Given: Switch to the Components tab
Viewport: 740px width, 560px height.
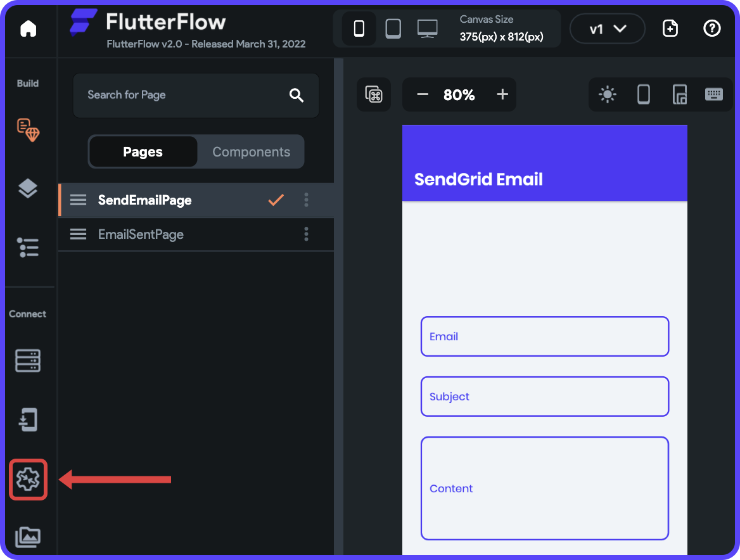Looking at the screenshot, I should pyautogui.click(x=251, y=151).
